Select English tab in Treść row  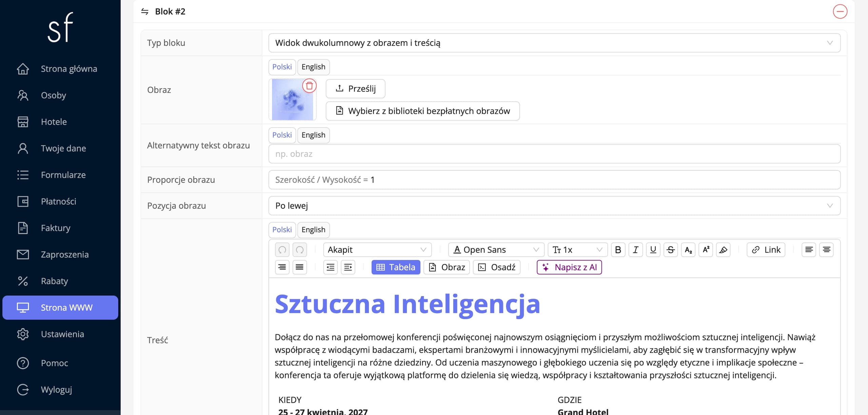313,230
